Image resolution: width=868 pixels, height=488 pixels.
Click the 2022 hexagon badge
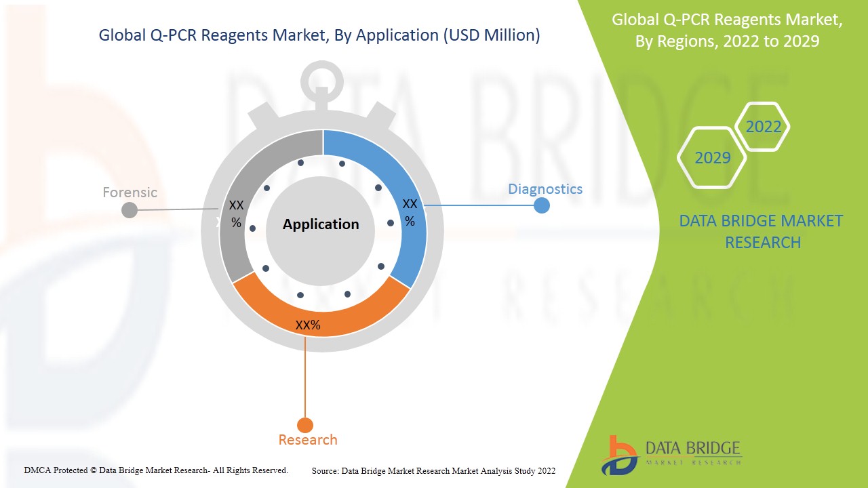[x=762, y=126]
